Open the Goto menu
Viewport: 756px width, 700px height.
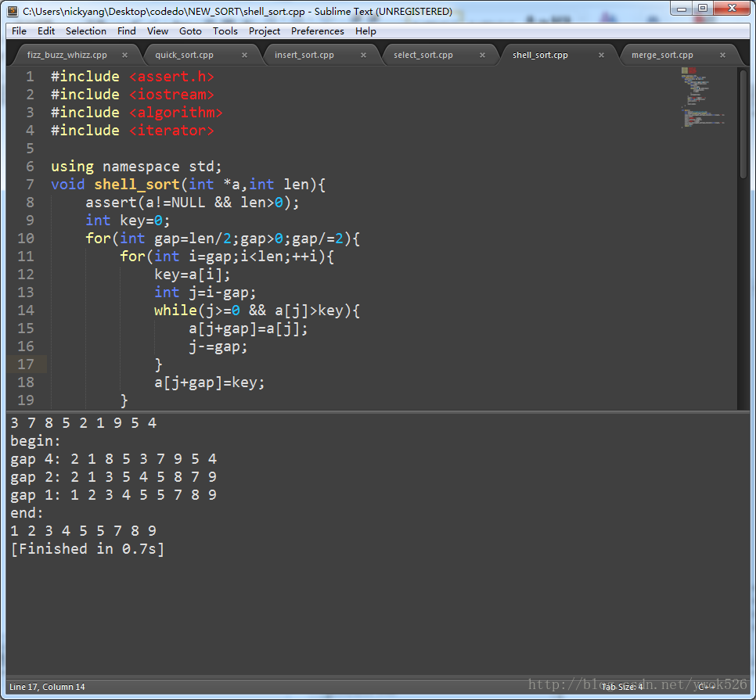(x=190, y=31)
